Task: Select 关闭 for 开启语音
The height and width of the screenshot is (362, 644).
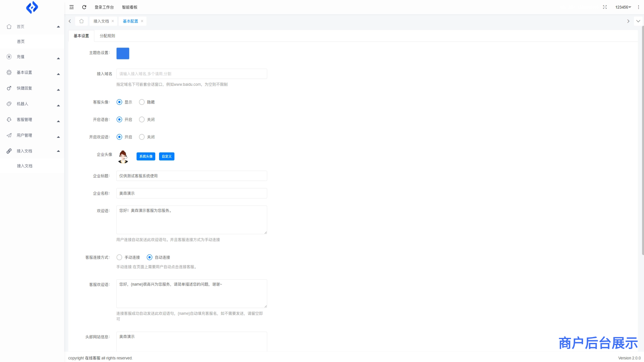Action: [x=142, y=120]
